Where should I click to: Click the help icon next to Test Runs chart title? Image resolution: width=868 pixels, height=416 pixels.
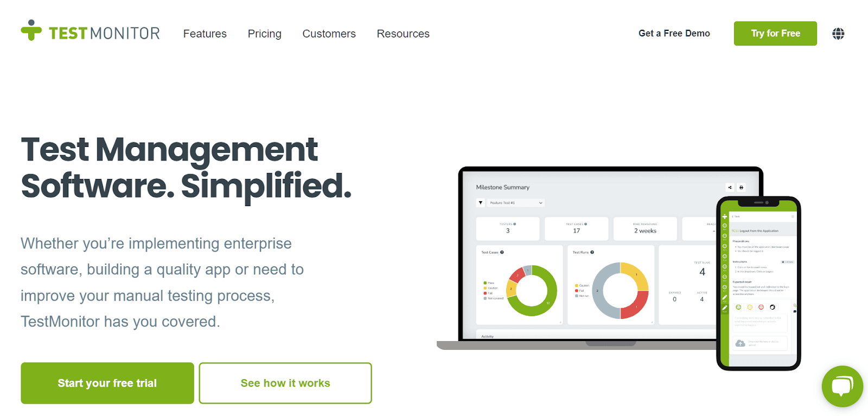tap(592, 252)
